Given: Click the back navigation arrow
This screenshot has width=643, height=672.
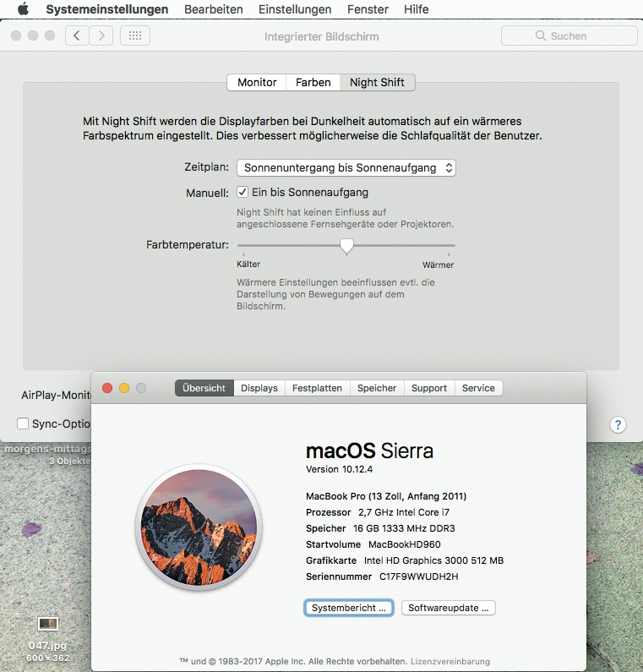Looking at the screenshot, I should point(77,36).
